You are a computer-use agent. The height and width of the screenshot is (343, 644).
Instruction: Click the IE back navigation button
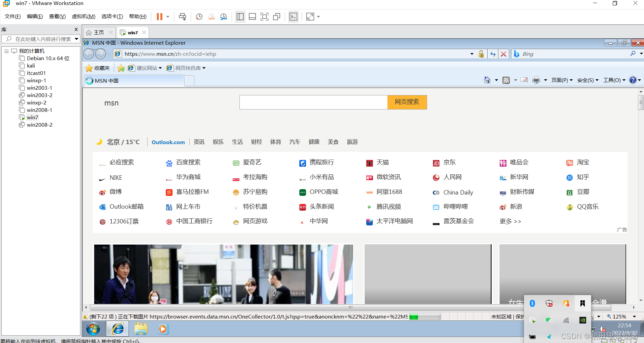89,54
